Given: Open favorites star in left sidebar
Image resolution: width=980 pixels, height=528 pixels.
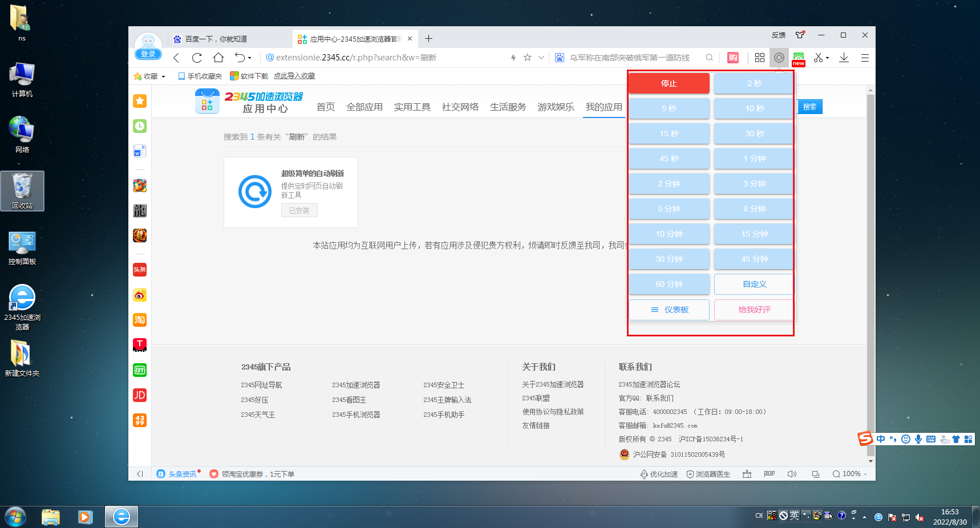Looking at the screenshot, I should coord(140,101).
